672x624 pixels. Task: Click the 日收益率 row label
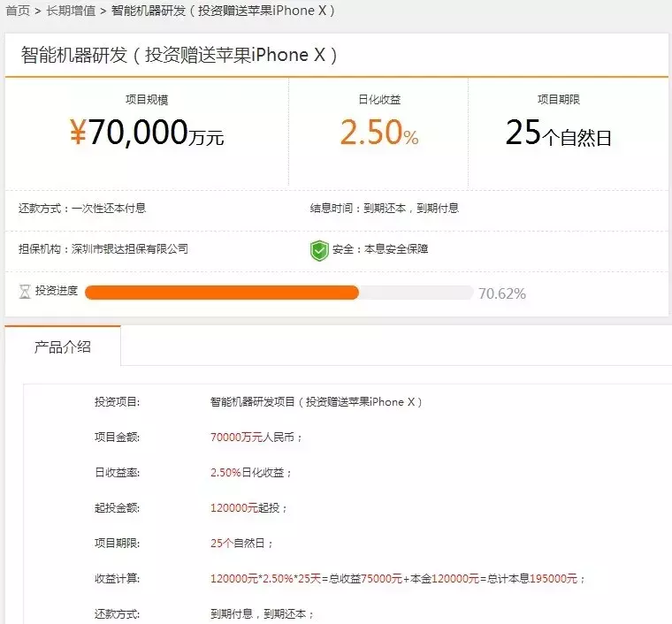point(117,472)
